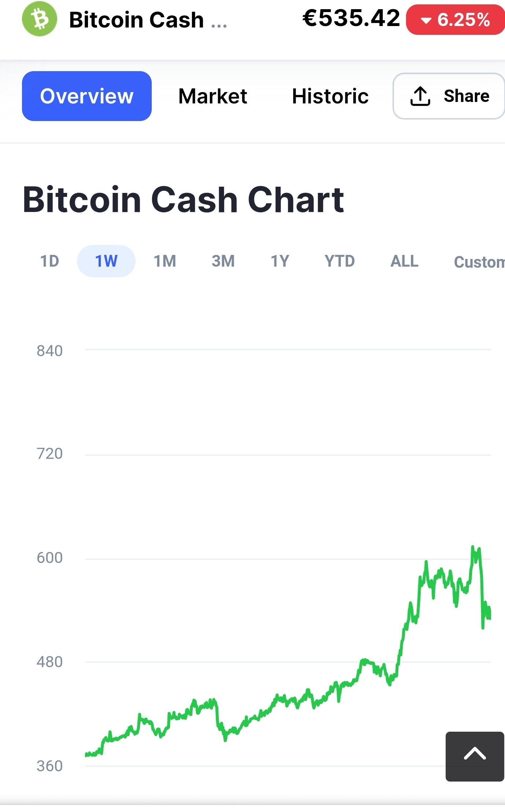Click the €535.42 price value
Image resolution: width=505 pixels, height=812 pixels.
click(x=351, y=18)
